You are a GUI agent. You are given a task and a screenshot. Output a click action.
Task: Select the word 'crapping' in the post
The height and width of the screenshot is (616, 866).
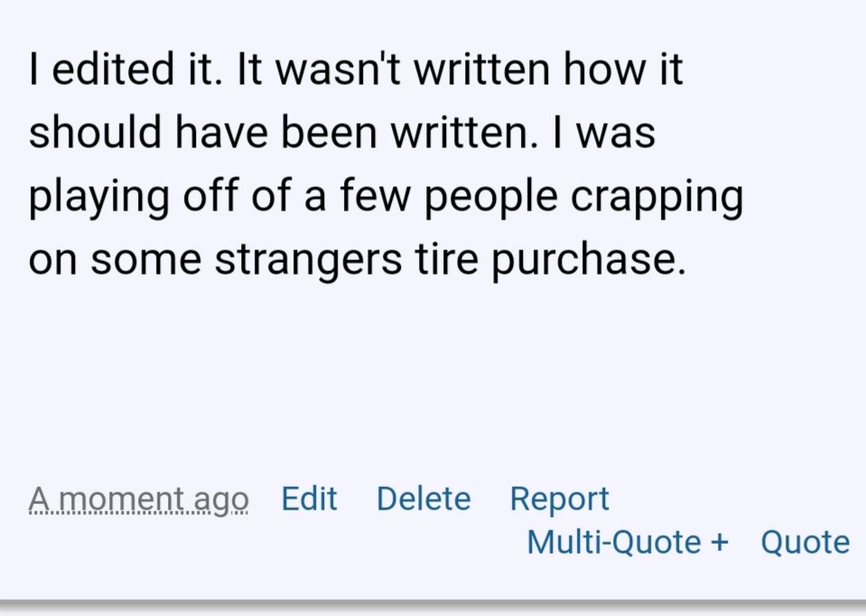(656, 197)
